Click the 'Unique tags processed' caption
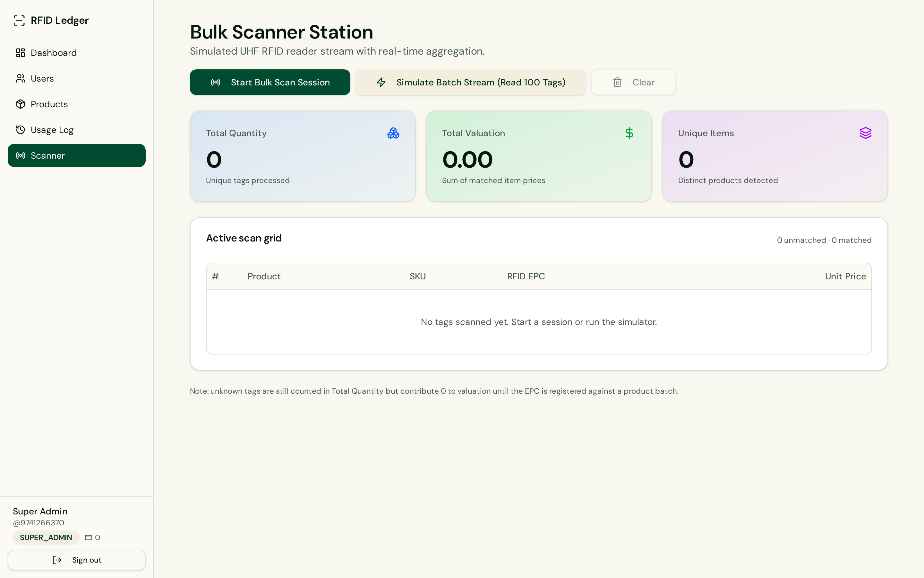Viewport: 924px width, 578px height. pos(247,180)
